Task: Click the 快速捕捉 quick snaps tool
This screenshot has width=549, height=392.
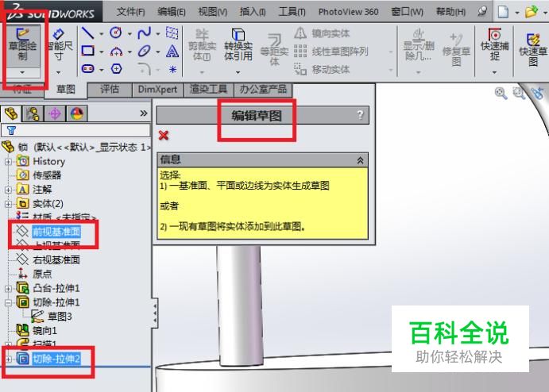Action: click(494, 44)
